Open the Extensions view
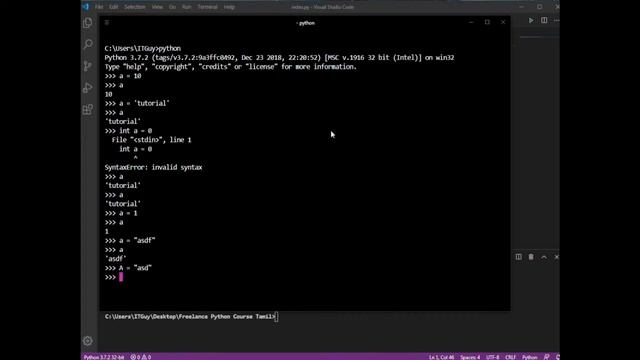Screen dimensions: 640x360 (x=88, y=109)
